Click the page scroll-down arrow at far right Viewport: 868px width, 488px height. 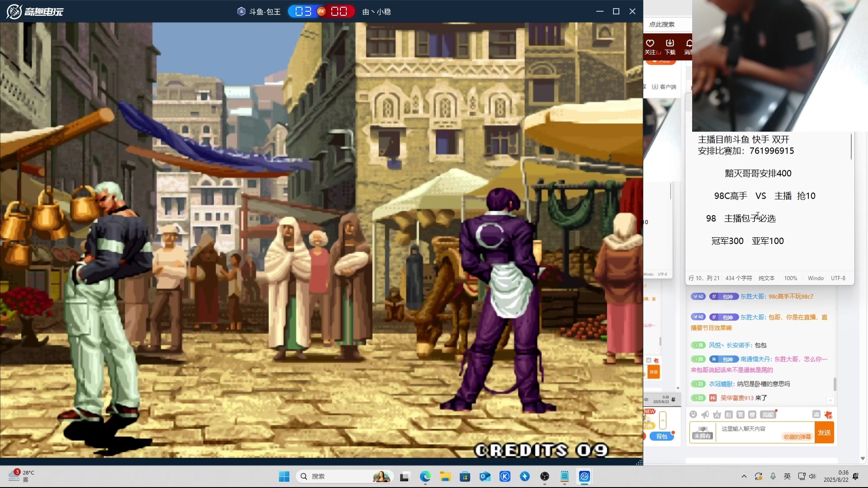(863, 459)
